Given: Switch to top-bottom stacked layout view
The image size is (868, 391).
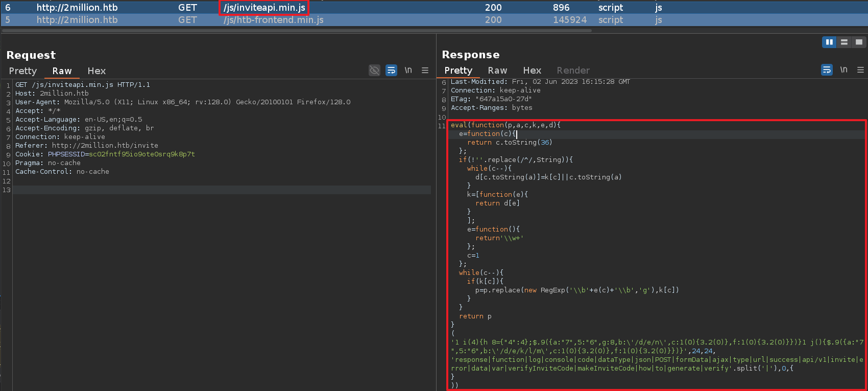Looking at the screenshot, I should click(x=844, y=42).
